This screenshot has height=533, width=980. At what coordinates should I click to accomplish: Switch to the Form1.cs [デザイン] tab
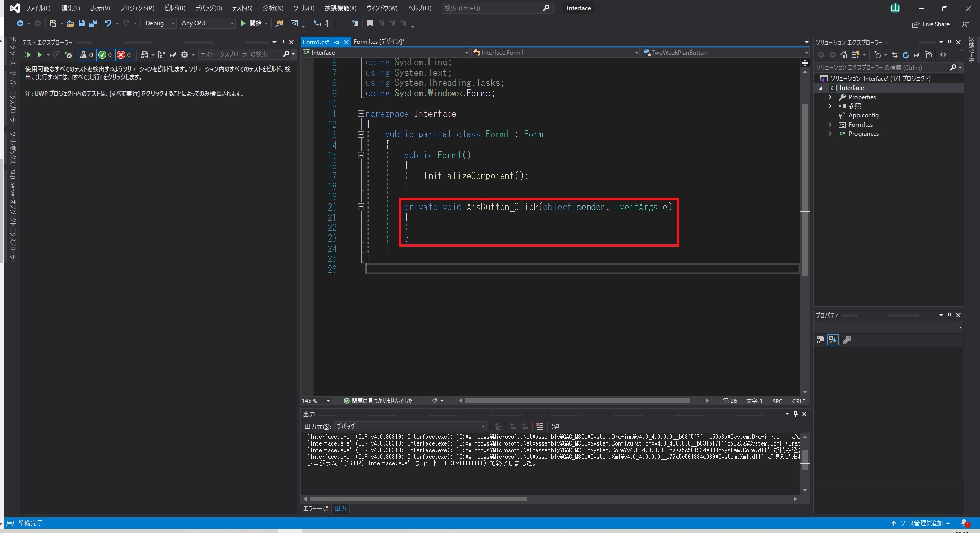379,42
